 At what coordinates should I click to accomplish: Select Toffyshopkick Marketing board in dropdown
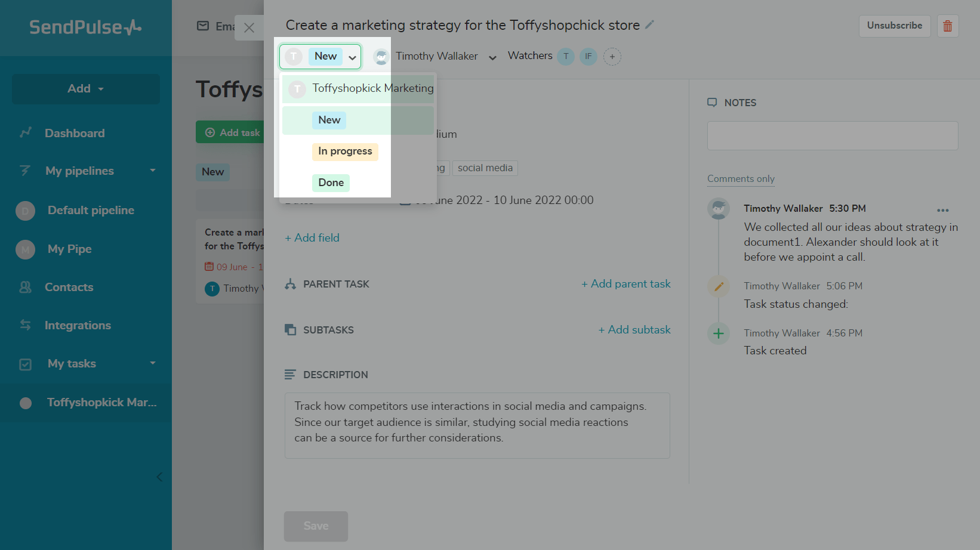[358, 88]
